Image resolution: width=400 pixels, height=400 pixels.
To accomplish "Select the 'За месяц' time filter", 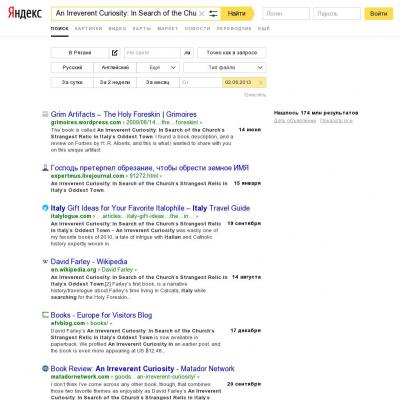I will point(158,82).
